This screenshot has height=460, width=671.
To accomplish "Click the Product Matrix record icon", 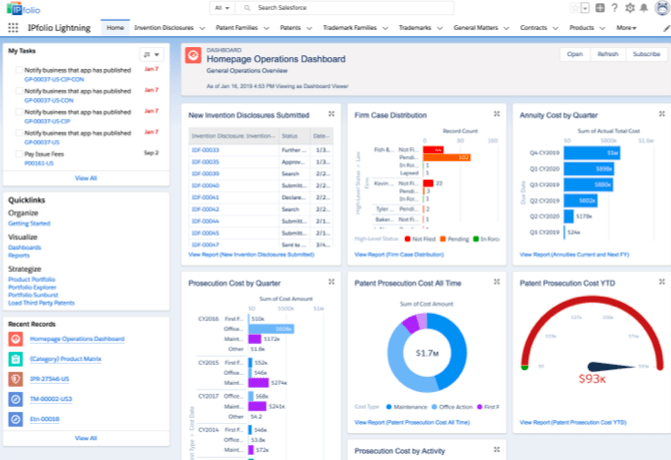I will (x=15, y=359).
